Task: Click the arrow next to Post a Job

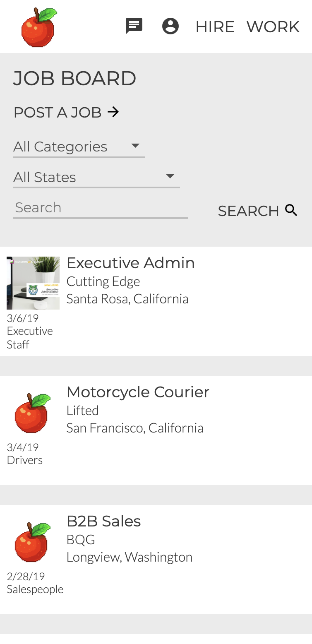Action: [113, 112]
